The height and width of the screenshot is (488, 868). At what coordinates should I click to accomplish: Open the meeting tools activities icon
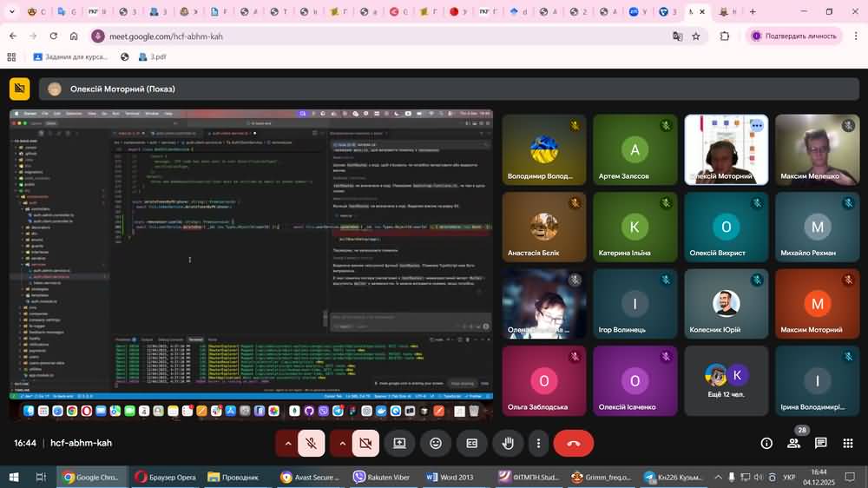(847, 443)
